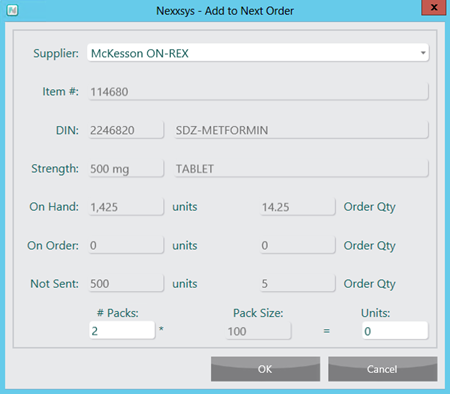Click the form field showing TABLET

coord(301,169)
